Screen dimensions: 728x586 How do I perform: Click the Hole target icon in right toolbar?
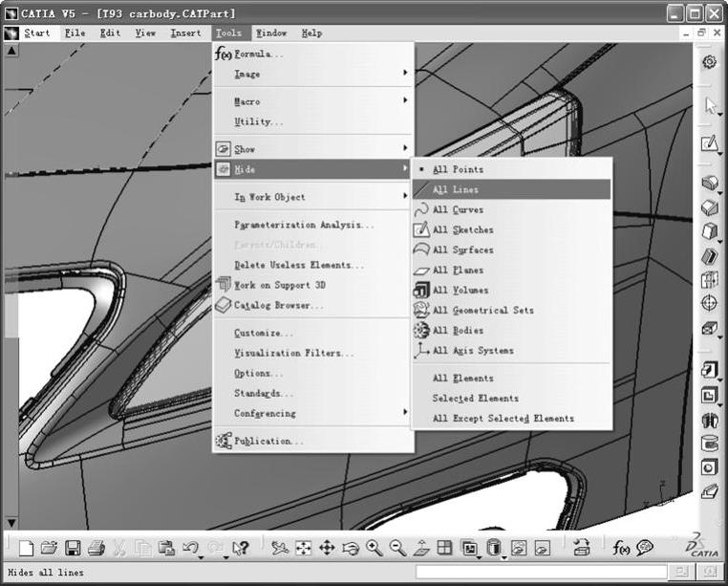710,302
